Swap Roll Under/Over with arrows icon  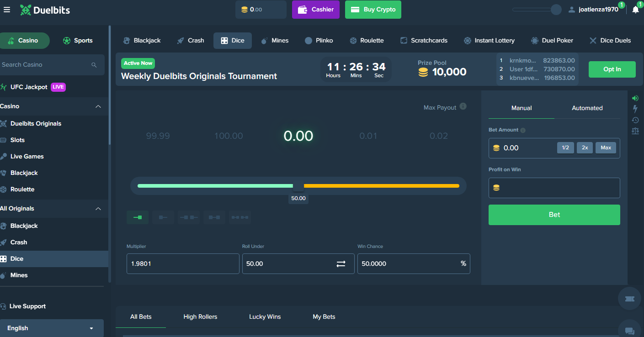point(341,264)
